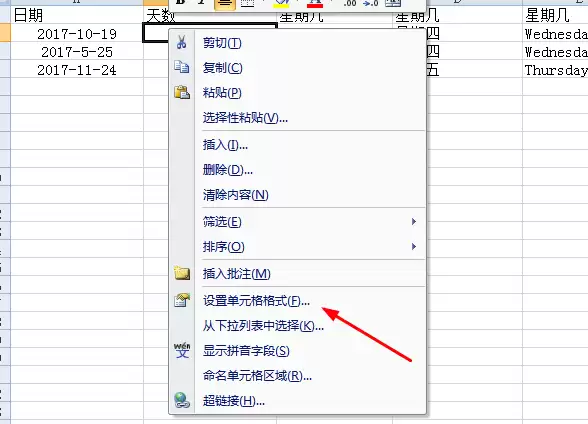Viewport: 588px width, 424px height.
Task: Click the Format Cells icon
Action: coord(182,300)
